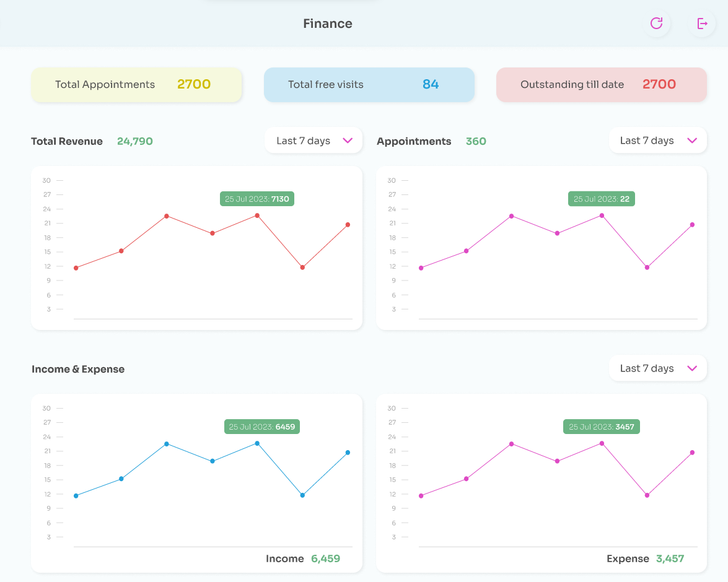Click the logout icon in header

tap(702, 24)
